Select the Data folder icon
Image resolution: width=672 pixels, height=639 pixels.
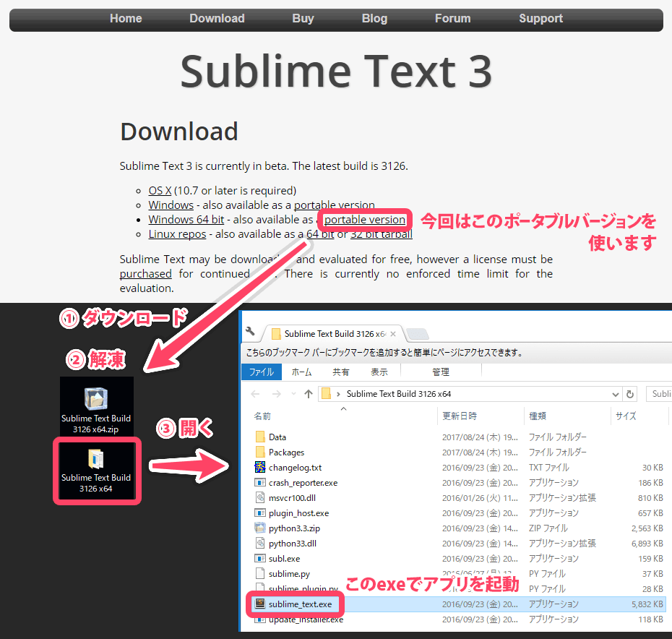(x=260, y=437)
